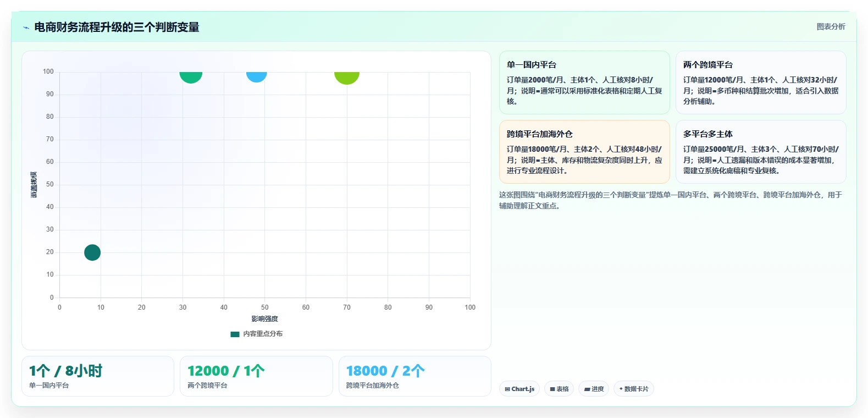Click the 影响强度 x-axis title
The image size is (868, 418).
click(x=264, y=319)
